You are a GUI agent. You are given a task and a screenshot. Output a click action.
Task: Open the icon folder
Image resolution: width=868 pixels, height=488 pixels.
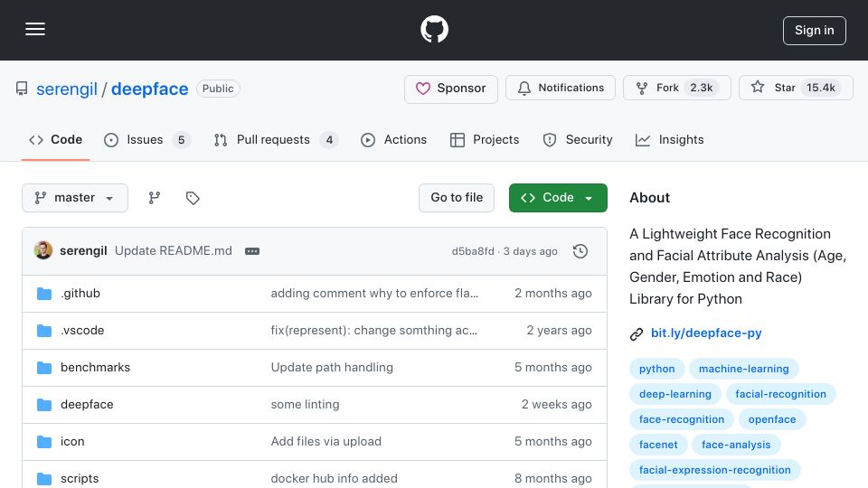pos(72,442)
